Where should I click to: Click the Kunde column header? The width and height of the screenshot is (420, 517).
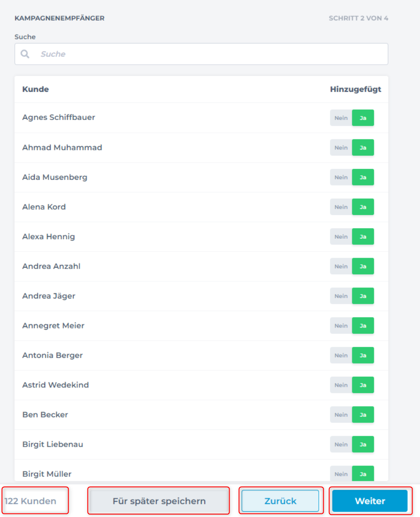(x=36, y=89)
